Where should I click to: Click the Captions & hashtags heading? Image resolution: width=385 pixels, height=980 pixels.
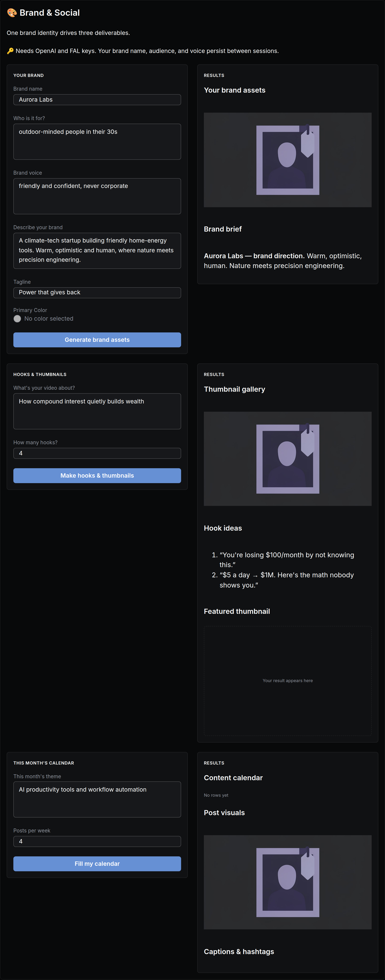pyautogui.click(x=239, y=952)
